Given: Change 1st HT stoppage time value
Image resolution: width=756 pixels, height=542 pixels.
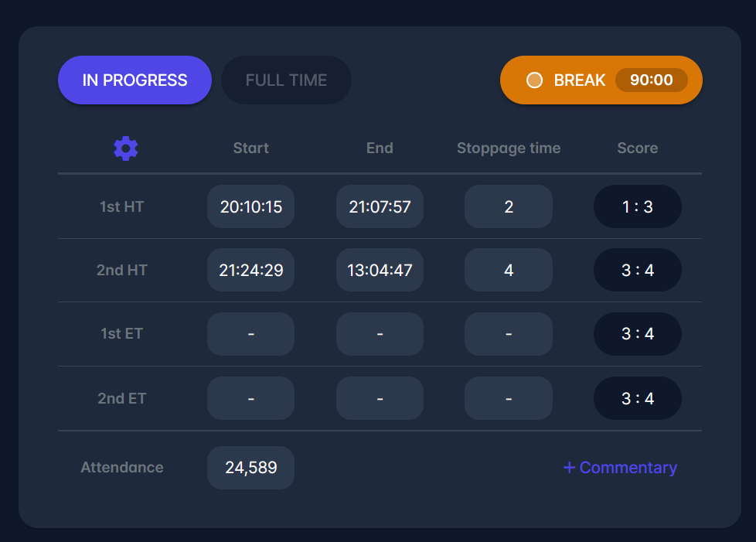Looking at the screenshot, I should point(508,206).
